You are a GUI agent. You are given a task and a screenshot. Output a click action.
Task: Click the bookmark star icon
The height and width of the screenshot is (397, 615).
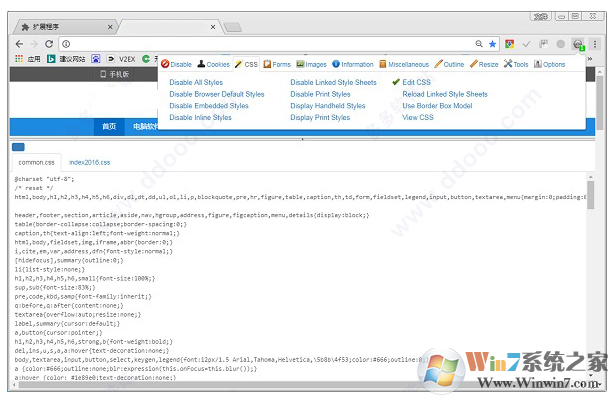click(492, 44)
